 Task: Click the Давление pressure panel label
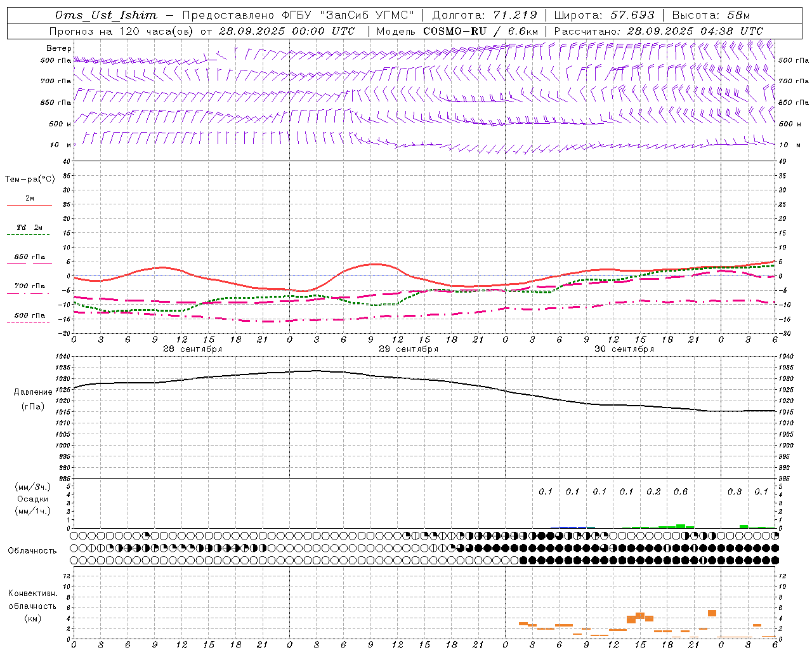tap(33, 392)
